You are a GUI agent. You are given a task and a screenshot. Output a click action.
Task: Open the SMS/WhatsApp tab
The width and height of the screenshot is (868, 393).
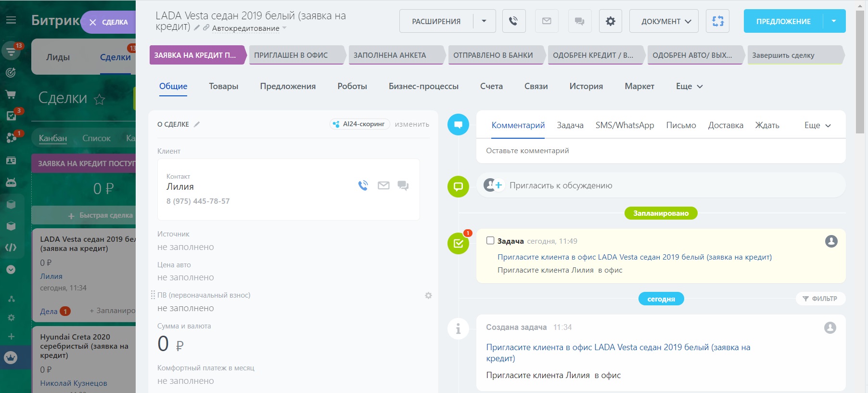click(x=625, y=125)
